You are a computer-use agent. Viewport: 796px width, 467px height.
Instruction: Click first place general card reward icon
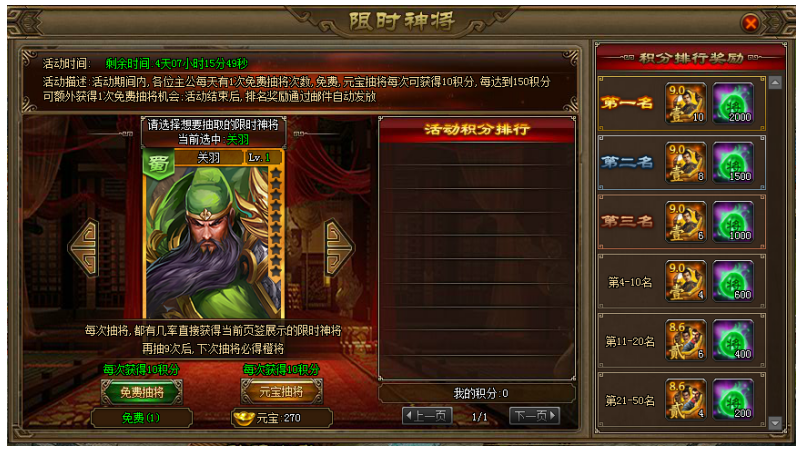coord(685,103)
